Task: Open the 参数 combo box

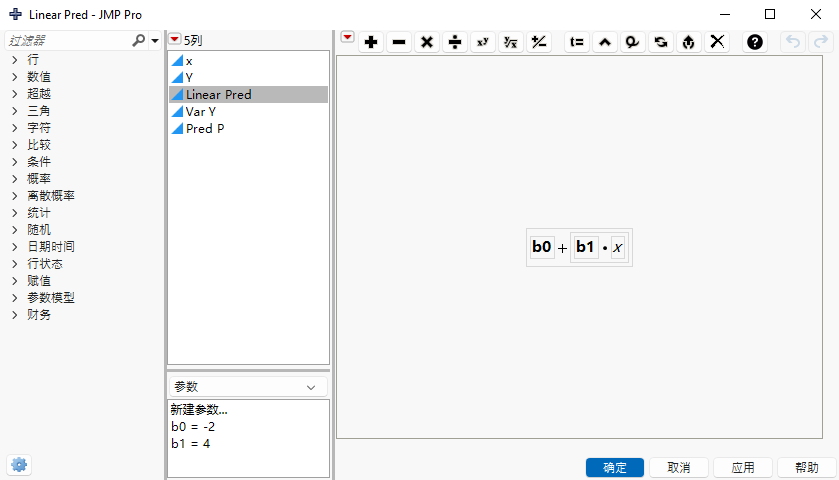Action: tap(248, 387)
